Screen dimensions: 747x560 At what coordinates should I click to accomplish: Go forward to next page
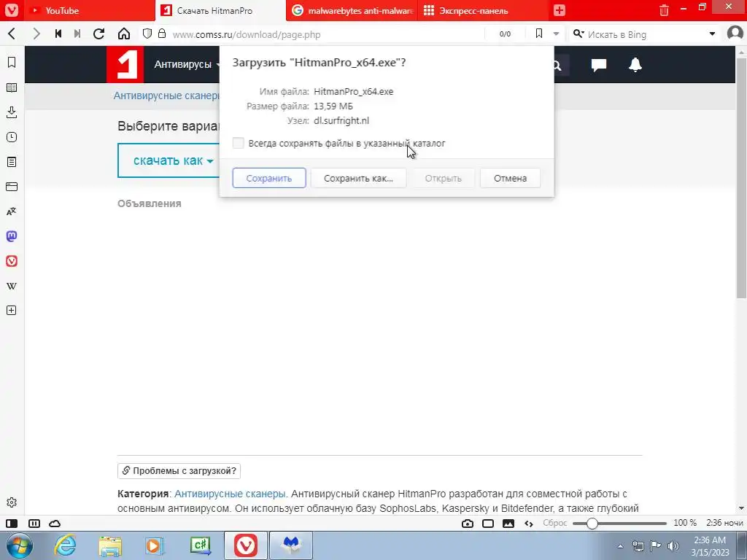[36, 34]
